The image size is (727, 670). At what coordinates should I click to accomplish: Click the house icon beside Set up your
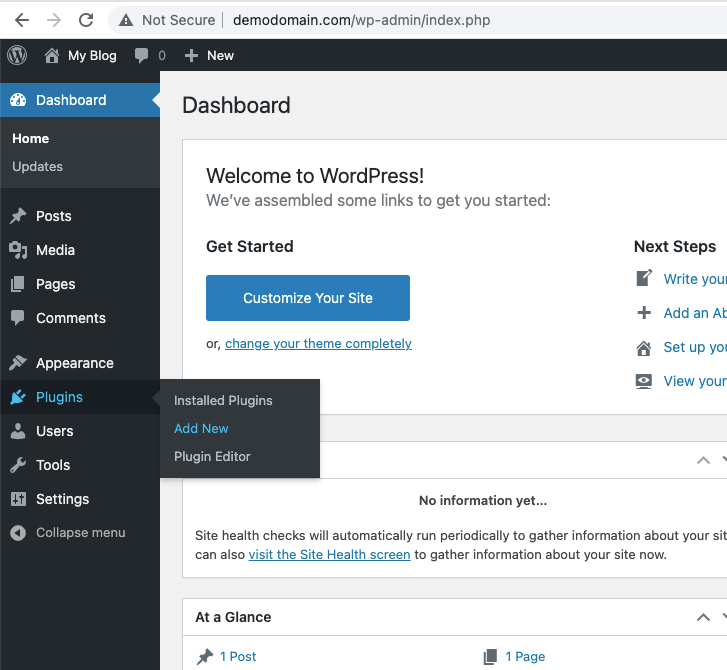[x=644, y=347]
